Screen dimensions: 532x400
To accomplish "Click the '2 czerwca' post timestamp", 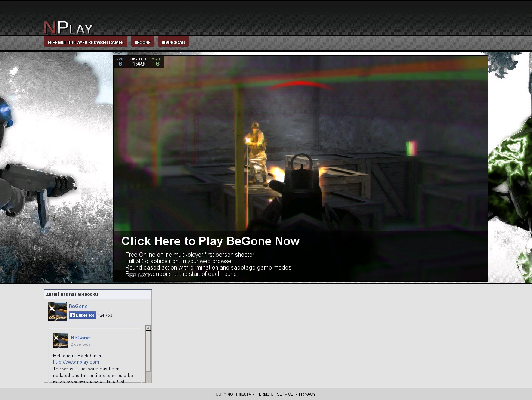I will coord(81,344).
